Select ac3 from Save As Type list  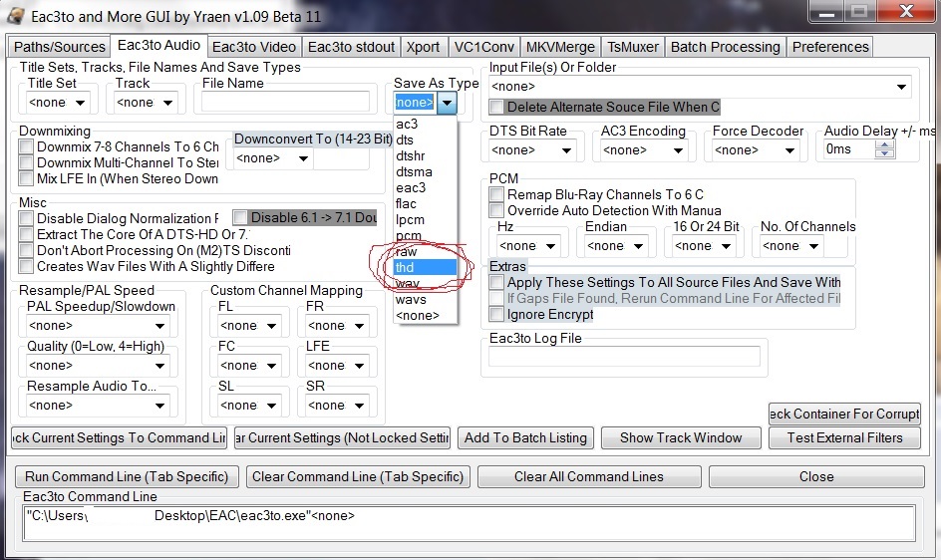[x=425, y=124]
